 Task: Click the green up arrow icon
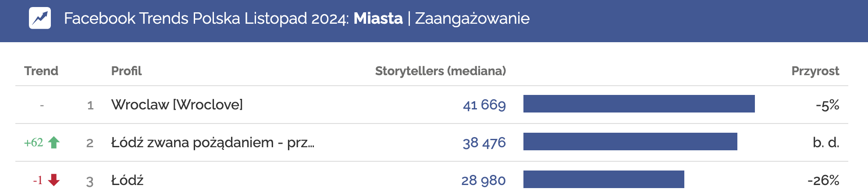point(54,142)
